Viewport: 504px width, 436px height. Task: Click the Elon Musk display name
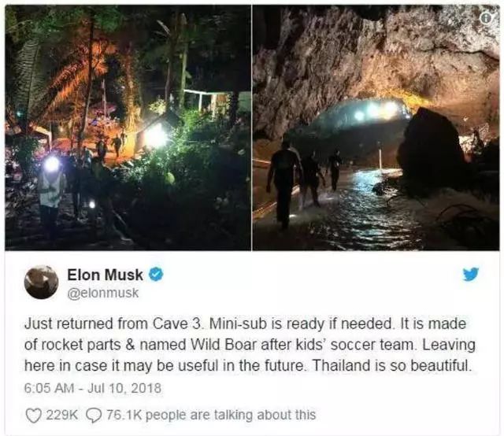click(105, 275)
